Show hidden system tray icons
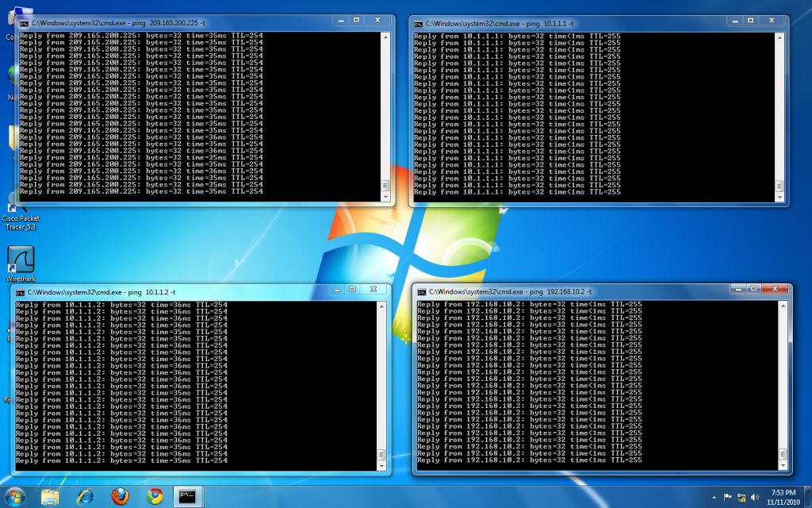Viewport: 812px width, 508px height. pos(714,497)
